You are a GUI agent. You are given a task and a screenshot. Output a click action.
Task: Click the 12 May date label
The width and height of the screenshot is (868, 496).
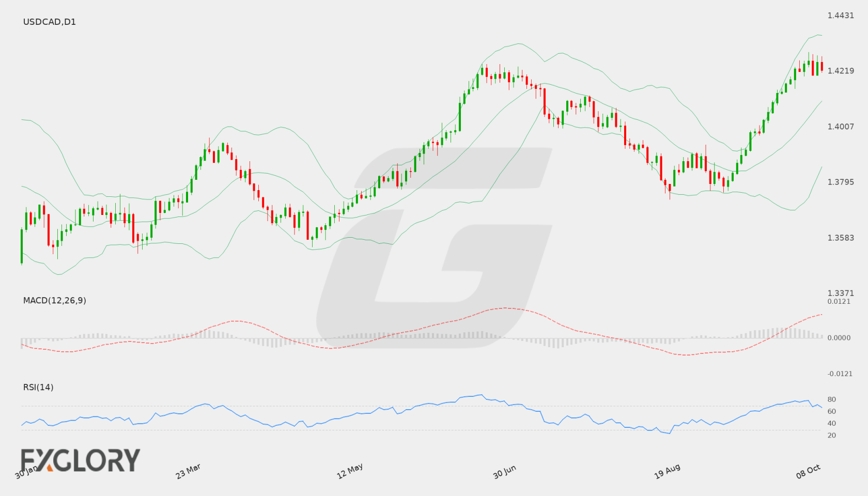350,471
